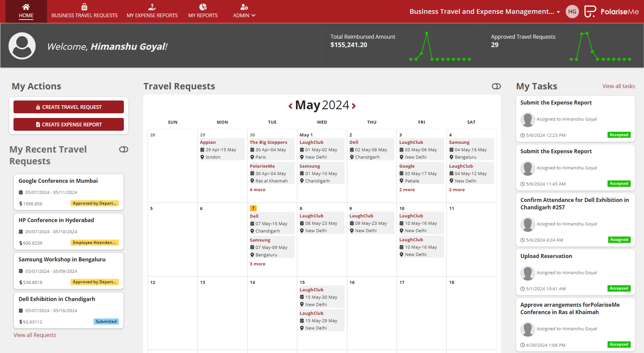
Task: Open the PolariseMe calendar event
Action: (x=272, y=173)
